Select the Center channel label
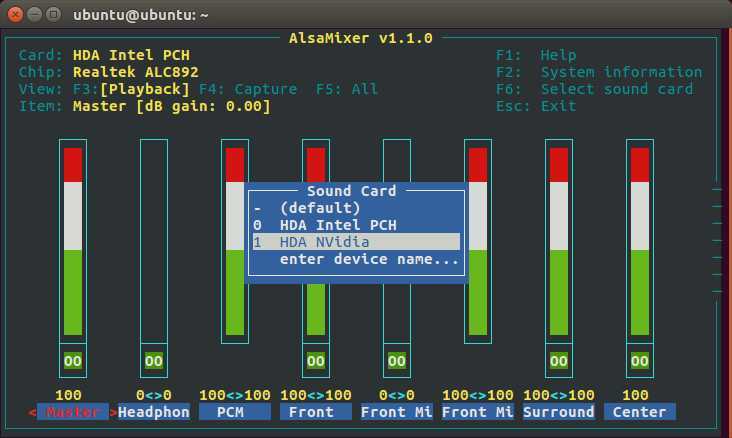Viewport: 732px width, 438px height. click(x=640, y=412)
